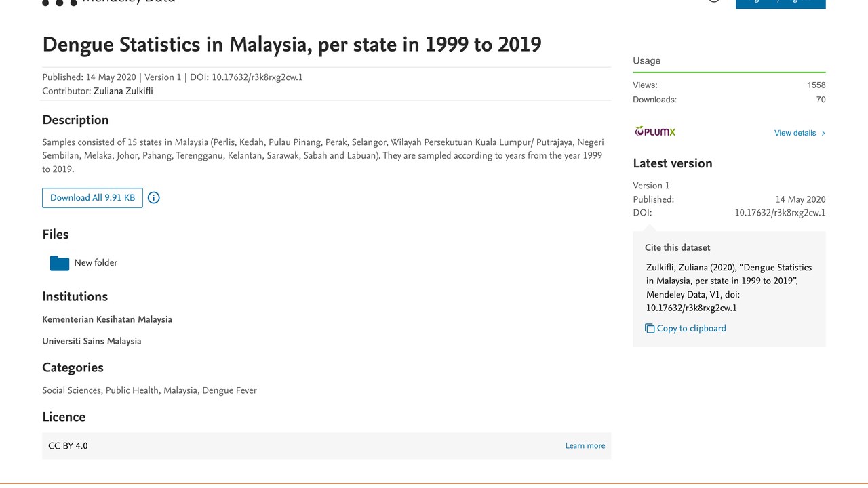
Task: Select the New folder label
Action: [x=96, y=263]
